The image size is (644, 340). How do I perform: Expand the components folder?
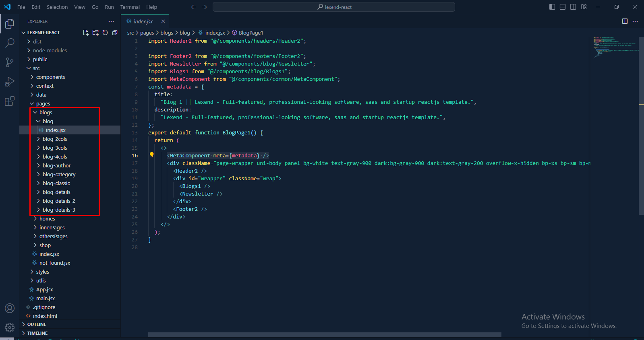click(50, 77)
